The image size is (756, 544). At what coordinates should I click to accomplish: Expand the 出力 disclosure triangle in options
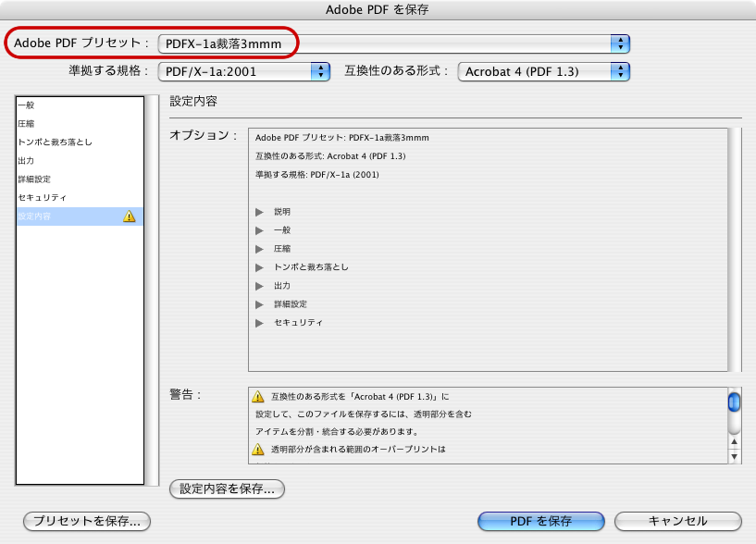[259, 286]
